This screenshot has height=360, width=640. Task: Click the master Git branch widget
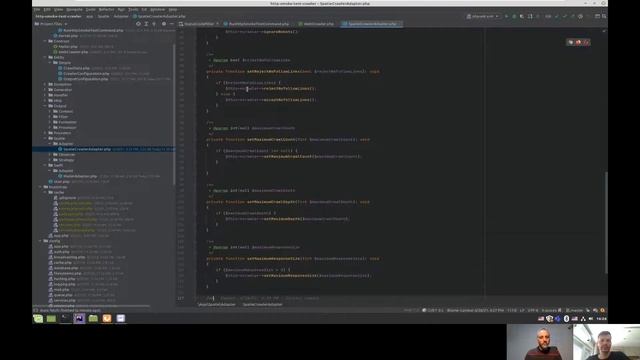tap(575, 311)
